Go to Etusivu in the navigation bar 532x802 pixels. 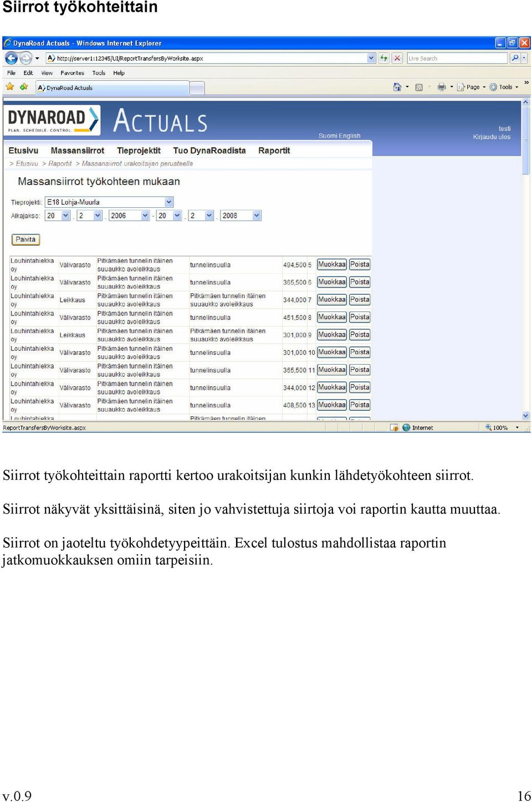tap(23, 150)
